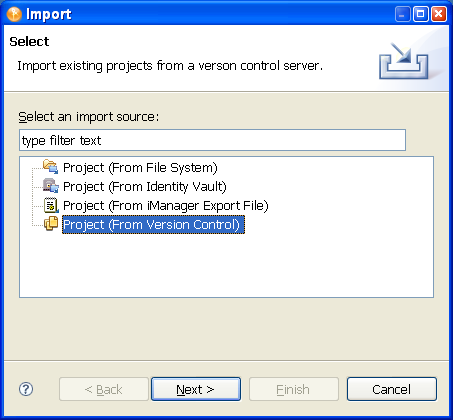Viewport: 453px width, 420px height.
Task: Click the Import wizard banner icon
Action: click(403, 61)
